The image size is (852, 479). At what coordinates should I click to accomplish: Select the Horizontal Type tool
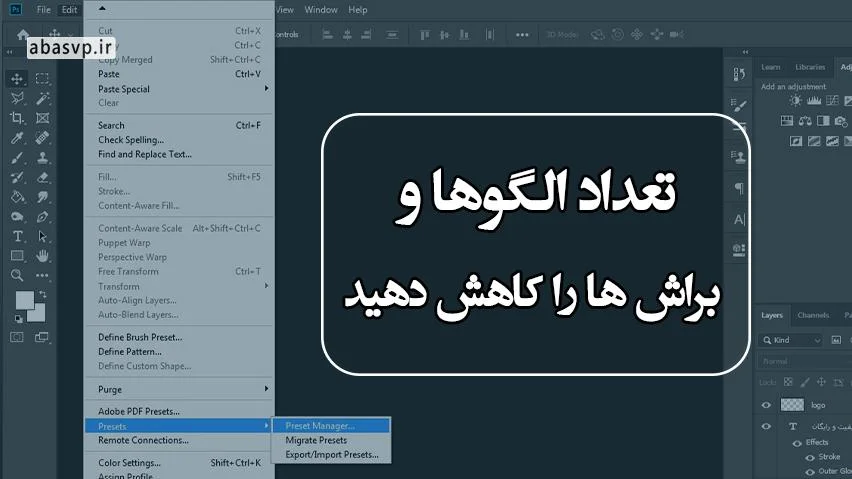(17, 236)
